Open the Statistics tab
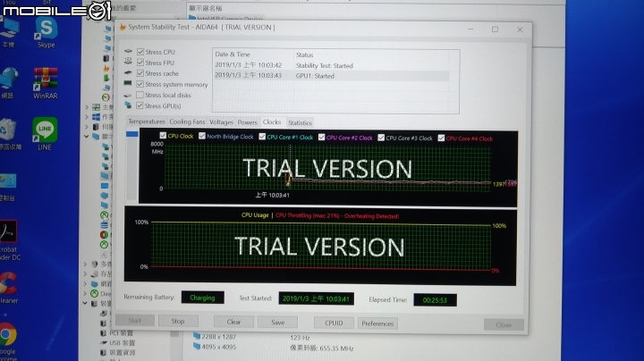 tap(300, 122)
